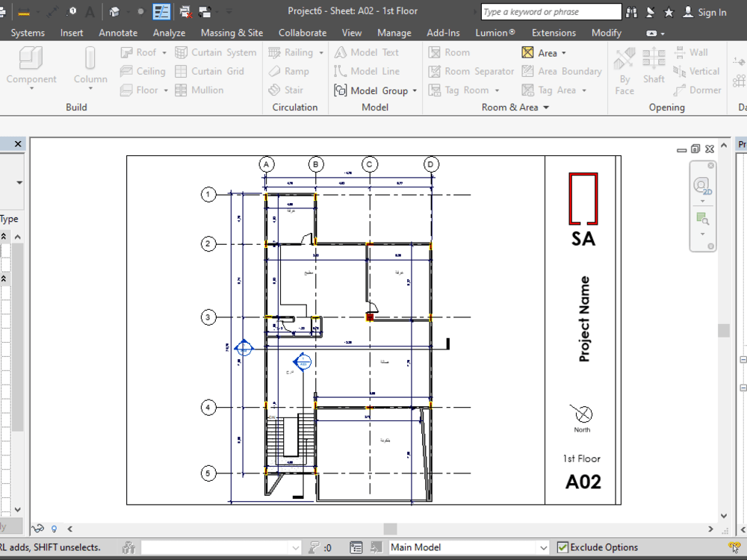Enable the Exclude Options checkbox
Image resolution: width=747 pixels, height=560 pixels.
[x=562, y=547]
